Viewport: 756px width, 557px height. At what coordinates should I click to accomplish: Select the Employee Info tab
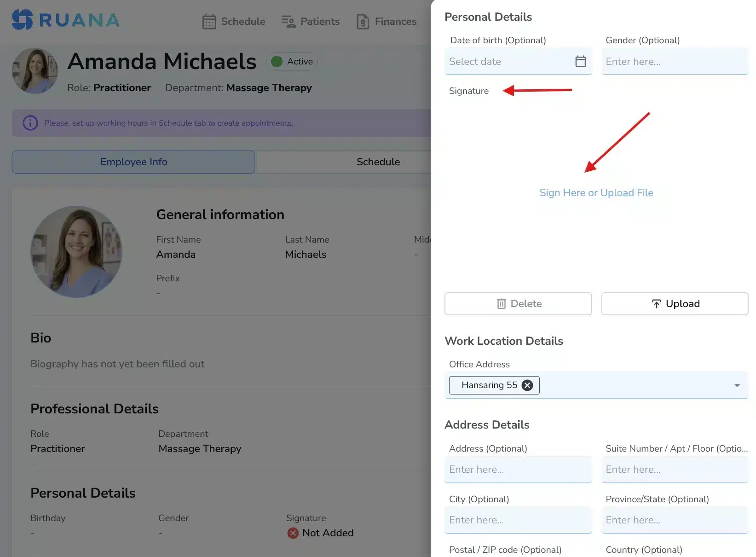tap(133, 162)
